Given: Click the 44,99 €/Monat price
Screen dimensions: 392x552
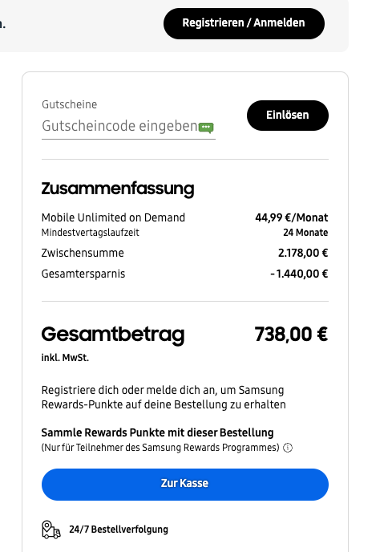Looking at the screenshot, I should coord(292,217).
